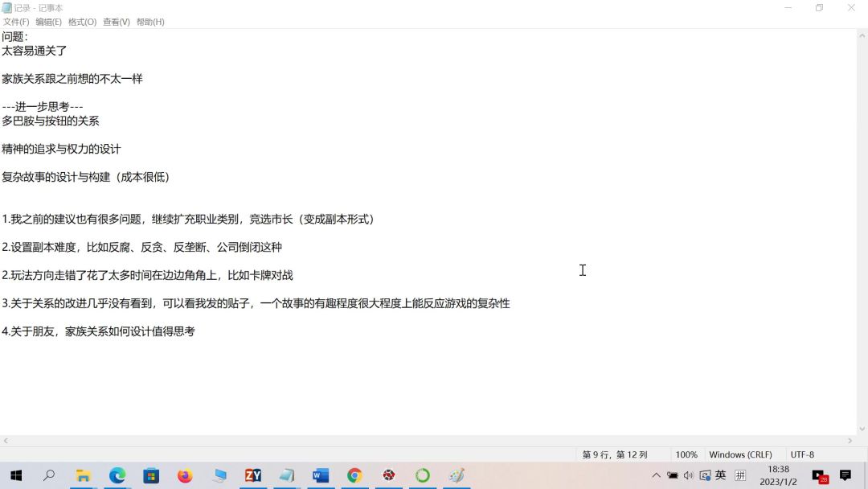Click the Windows Start button
This screenshot has height=489, width=868.
click(15, 475)
